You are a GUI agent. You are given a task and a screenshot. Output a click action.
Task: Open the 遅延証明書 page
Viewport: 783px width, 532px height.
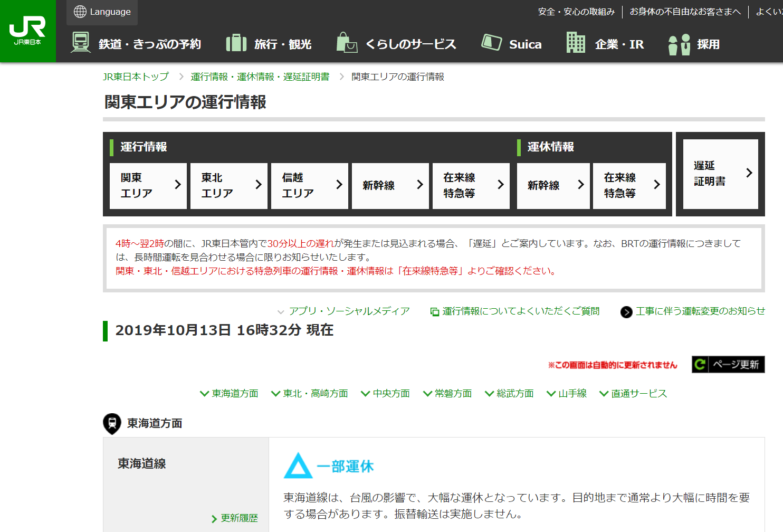tap(721, 174)
